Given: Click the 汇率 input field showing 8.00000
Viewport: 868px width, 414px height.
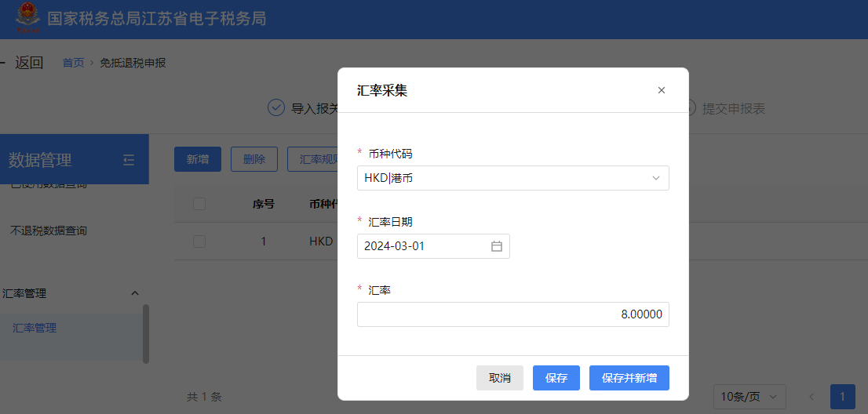Looking at the screenshot, I should click(512, 314).
